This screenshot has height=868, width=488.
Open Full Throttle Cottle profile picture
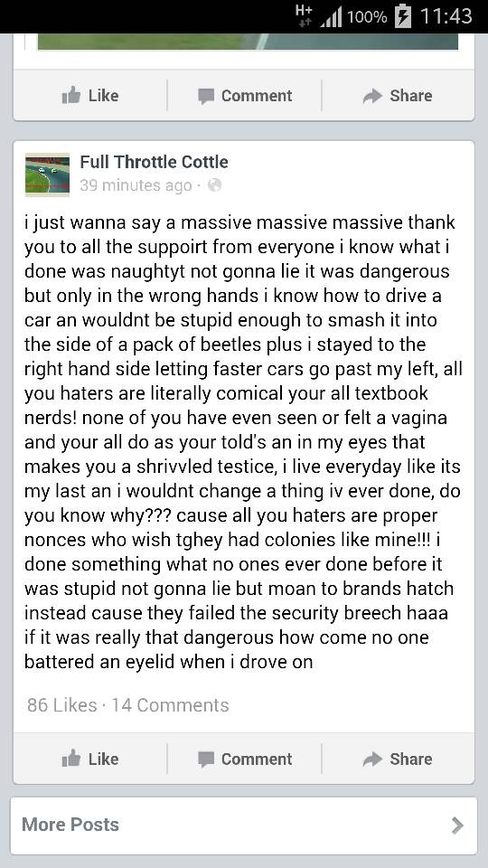tap(47, 175)
